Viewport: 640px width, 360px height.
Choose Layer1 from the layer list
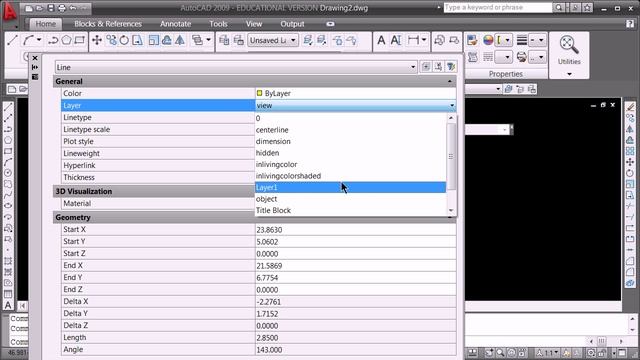click(351, 187)
